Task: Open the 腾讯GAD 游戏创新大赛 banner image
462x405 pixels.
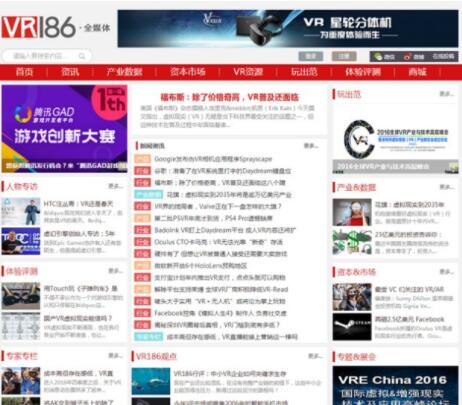Action: point(64,129)
